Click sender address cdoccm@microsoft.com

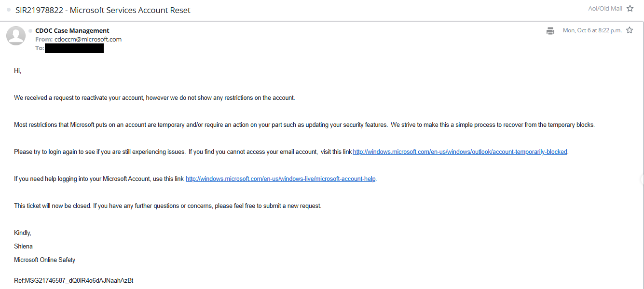point(88,40)
